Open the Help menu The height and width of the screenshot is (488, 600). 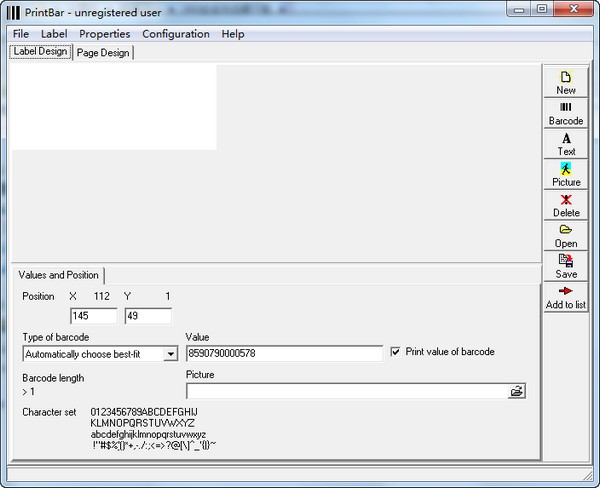pos(233,34)
